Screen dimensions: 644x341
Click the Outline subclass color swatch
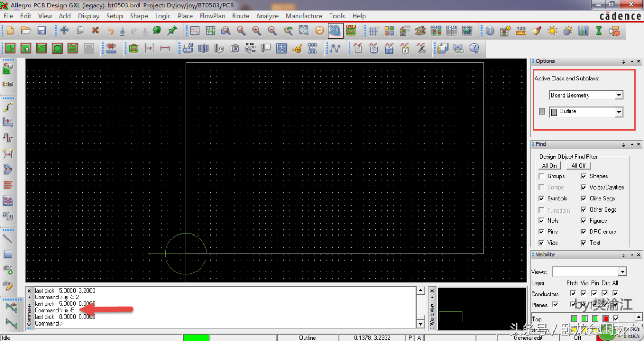pos(554,112)
